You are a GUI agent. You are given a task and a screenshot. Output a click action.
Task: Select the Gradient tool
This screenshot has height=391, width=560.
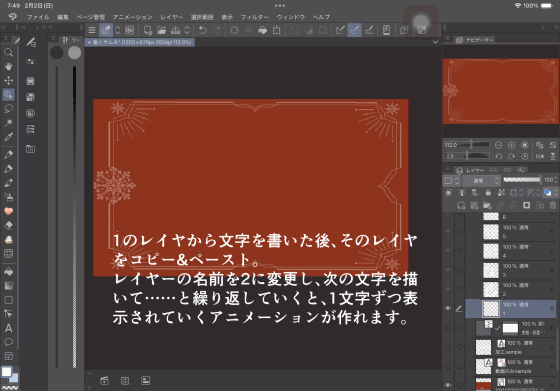point(8,286)
